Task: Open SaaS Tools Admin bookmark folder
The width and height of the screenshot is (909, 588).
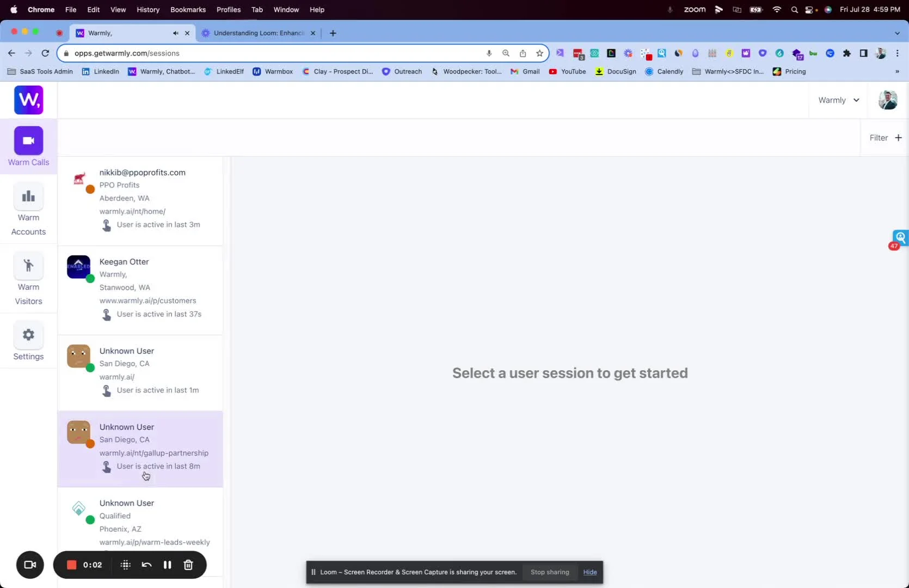Action: 40,71
